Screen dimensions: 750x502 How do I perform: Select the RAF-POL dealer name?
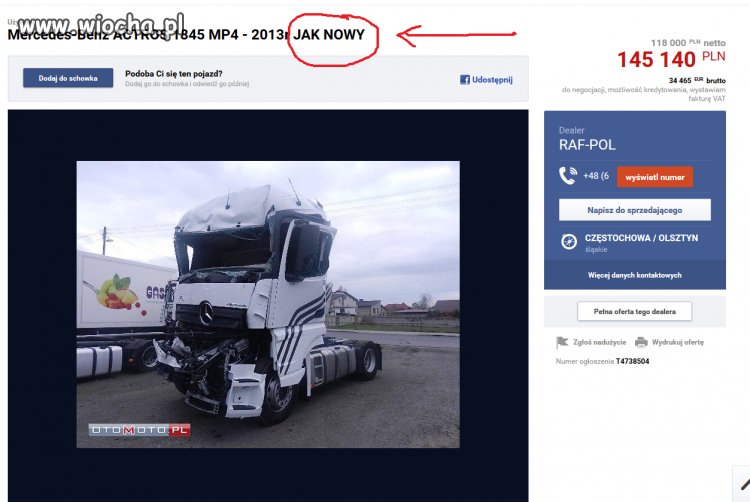tap(587, 145)
